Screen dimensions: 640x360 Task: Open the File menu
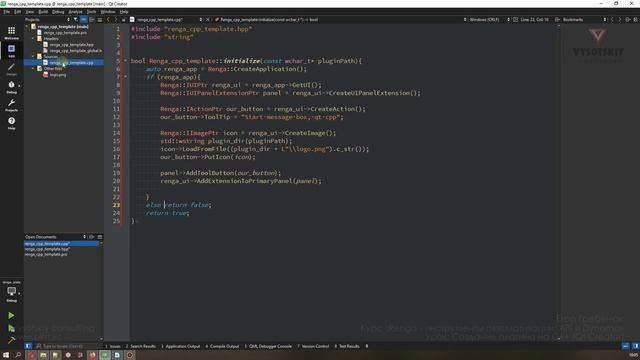7,12
